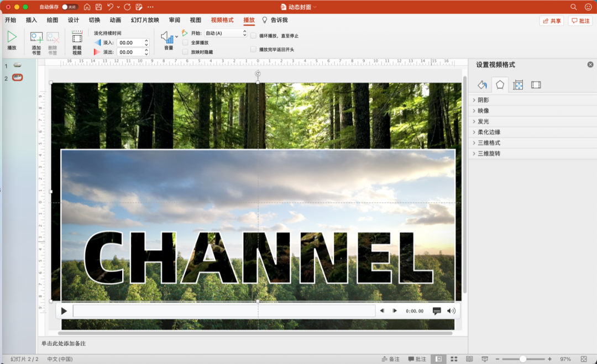Image resolution: width=597 pixels, height=364 pixels.
Task: Select slide 1 thumbnail
Action: pyautogui.click(x=18, y=65)
